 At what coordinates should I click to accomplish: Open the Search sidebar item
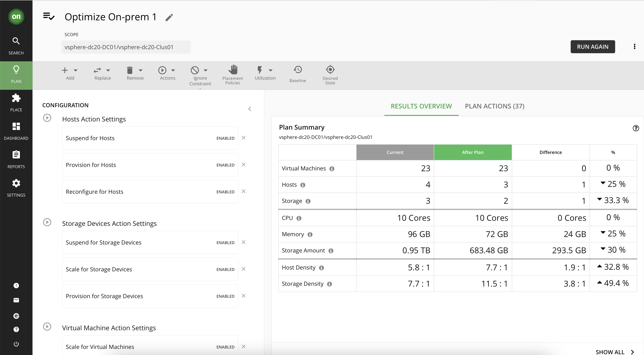[16, 46]
